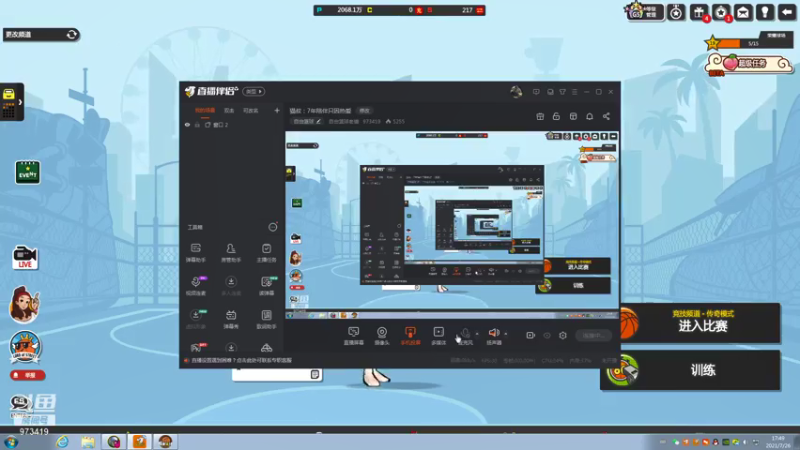
Task: Open the 直播屏幕 screen capture source
Action: pos(353,336)
